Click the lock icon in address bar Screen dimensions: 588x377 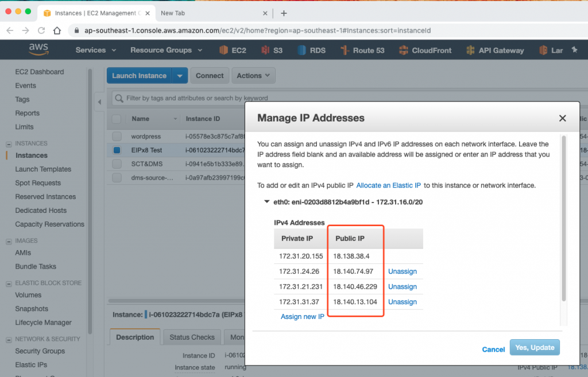tap(77, 30)
